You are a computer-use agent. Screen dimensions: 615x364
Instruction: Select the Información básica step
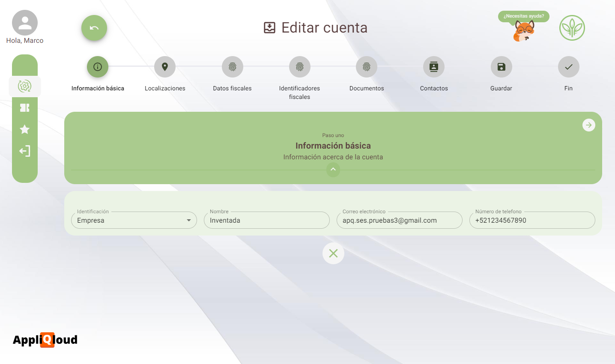pos(97,67)
